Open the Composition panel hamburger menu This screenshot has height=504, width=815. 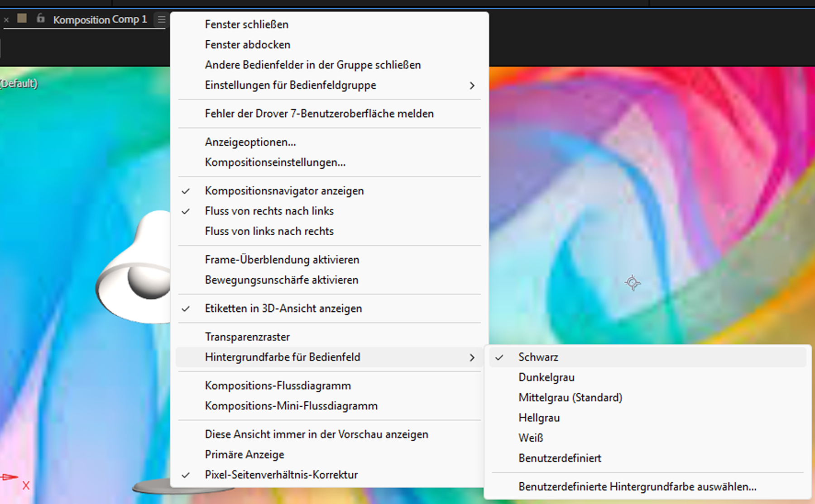coord(161,19)
